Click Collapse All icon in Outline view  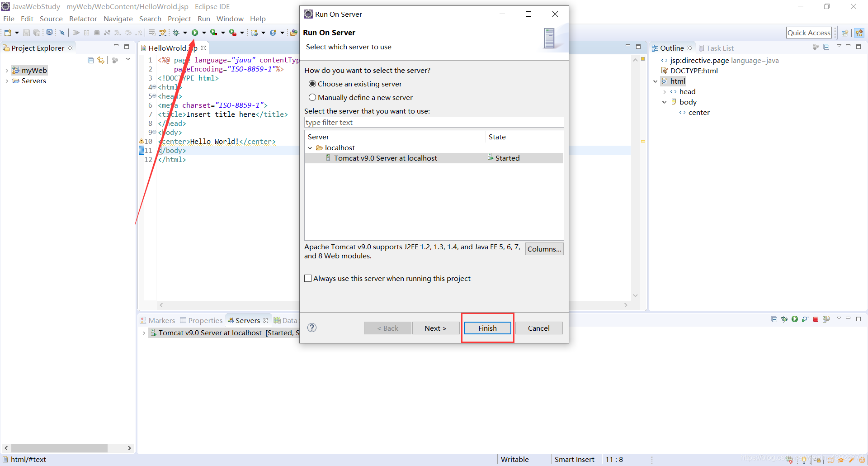pyautogui.click(x=826, y=47)
